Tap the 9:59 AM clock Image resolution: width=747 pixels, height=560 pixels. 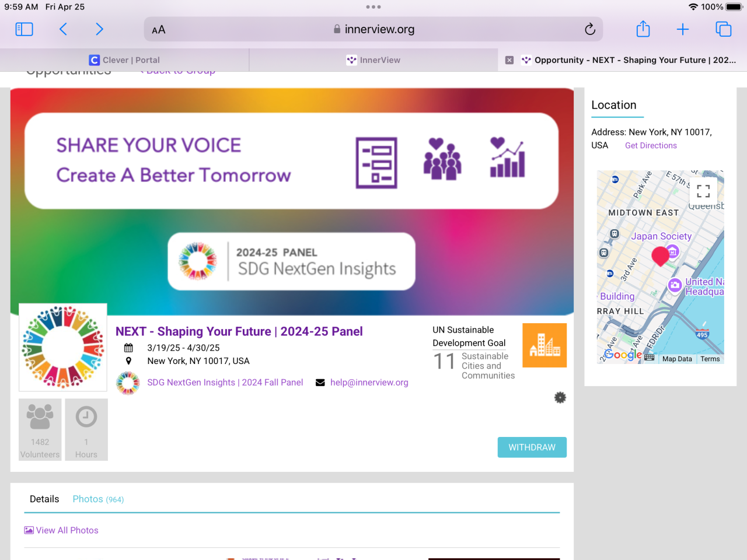point(21,7)
